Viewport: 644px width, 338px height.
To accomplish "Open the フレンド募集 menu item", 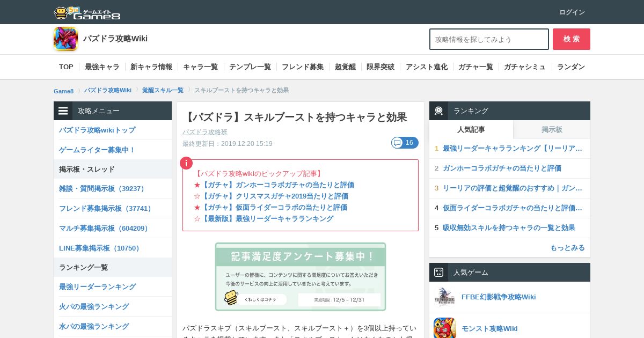I will pos(303,67).
